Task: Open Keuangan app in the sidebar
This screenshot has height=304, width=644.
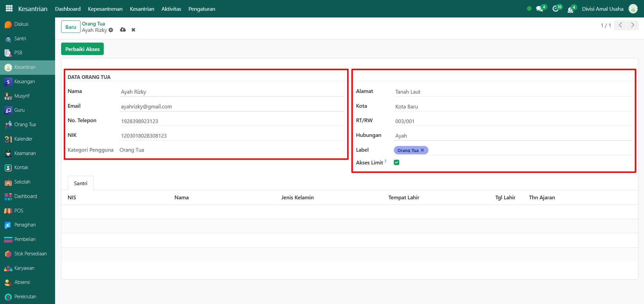Action: (24, 82)
